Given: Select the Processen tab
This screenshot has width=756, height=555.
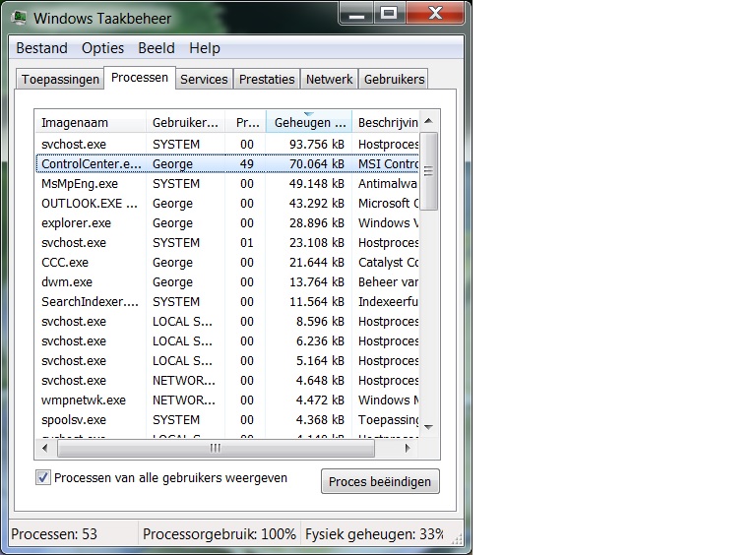Looking at the screenshot, I should [140, 78].
